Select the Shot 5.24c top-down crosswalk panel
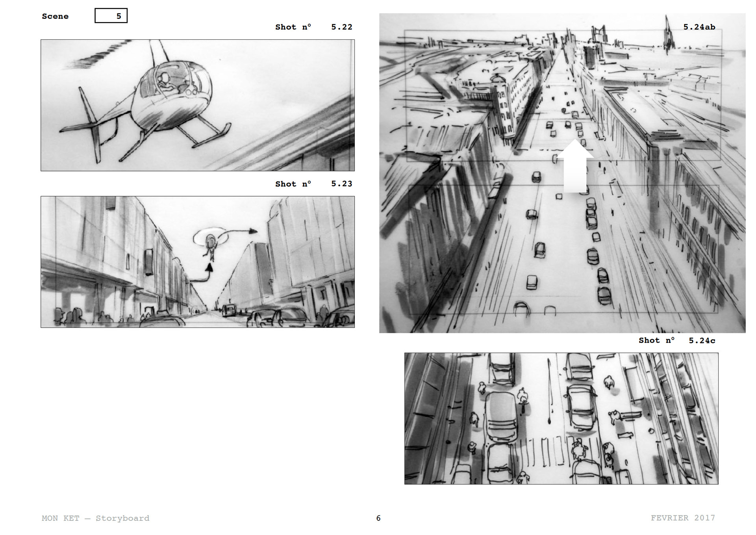 click(561, 418)
